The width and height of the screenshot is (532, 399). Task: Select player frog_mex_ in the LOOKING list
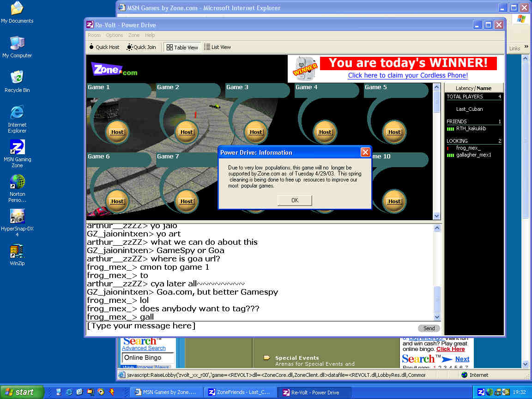coord(468,148)
